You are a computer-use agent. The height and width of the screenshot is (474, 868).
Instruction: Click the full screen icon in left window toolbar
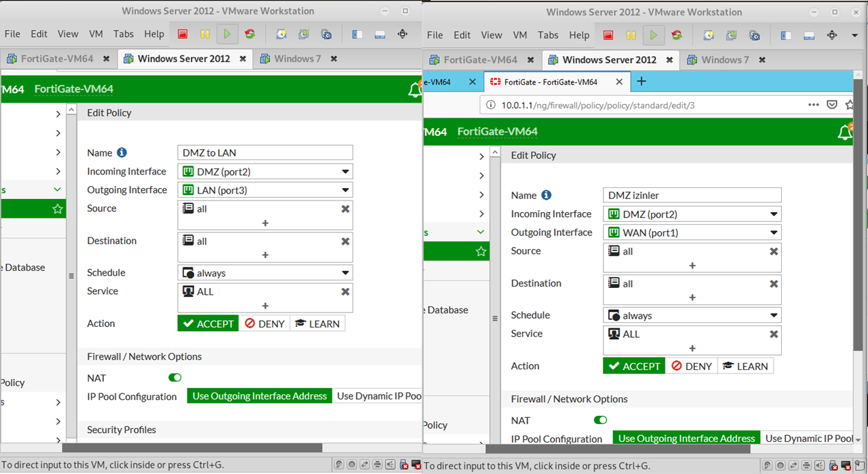403,34
